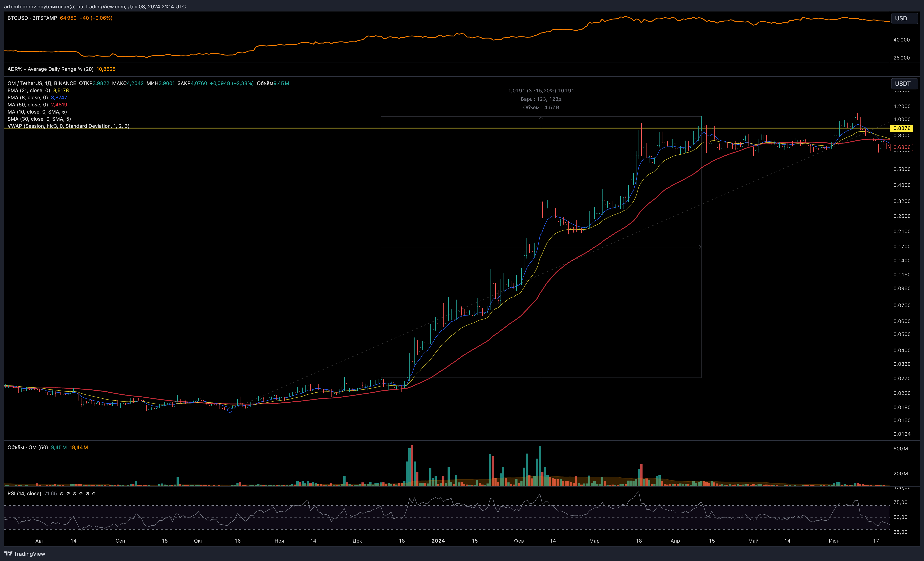Click the Июн label on the time axis
Image resolution: width=924 pixels, height=561 pixels.
click(x=834, y=541)
